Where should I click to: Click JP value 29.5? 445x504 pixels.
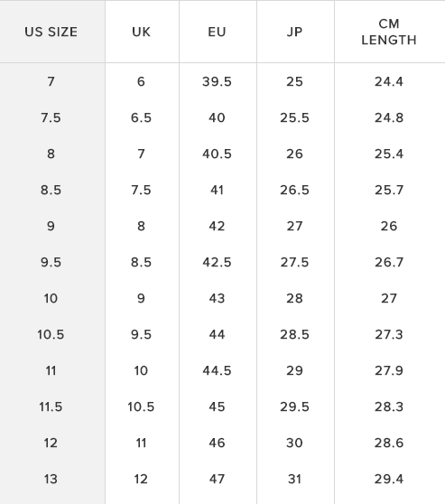pos(294,407)
